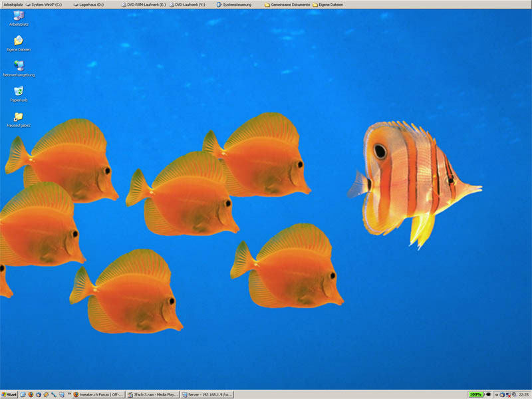The width and height of the screenshot is (532, 399).
Task: Expand hidden system tray icons arrow
Action: pyautogui.click(x=496, y=394)
